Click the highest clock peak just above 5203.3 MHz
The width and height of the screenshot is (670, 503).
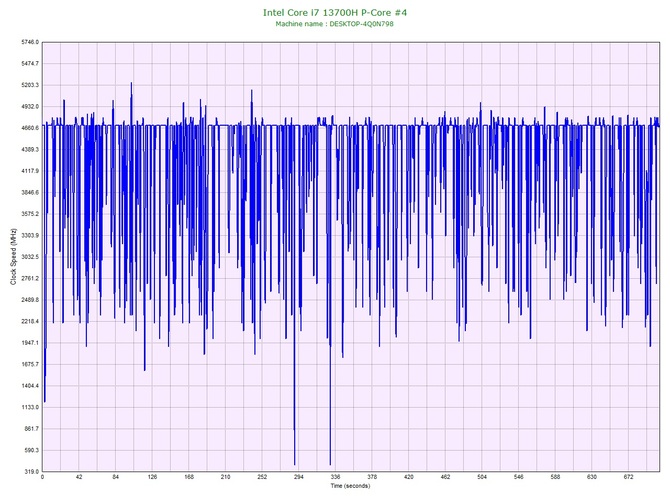pos(131,83)
